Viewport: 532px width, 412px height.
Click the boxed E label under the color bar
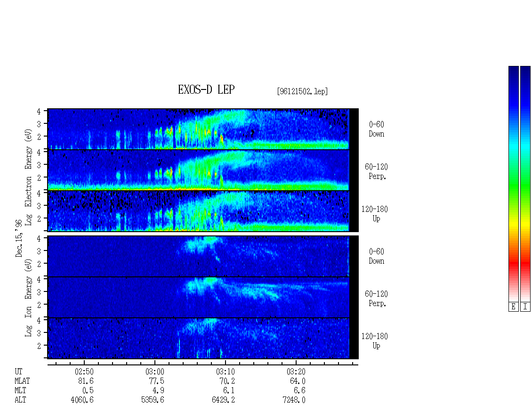click(513, 307)
